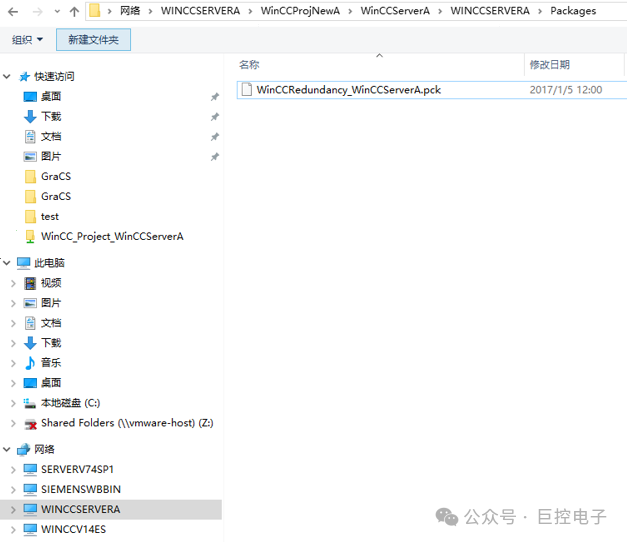Click the WinCC_Project_WinCCServerA folder icon
Screen dimensions: 627x542
coord(30,236)
